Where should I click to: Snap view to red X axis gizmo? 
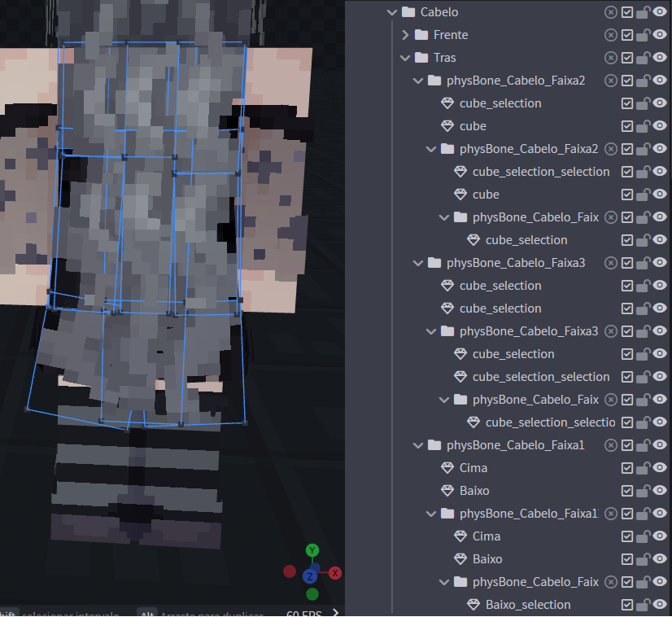pos(335,573)
